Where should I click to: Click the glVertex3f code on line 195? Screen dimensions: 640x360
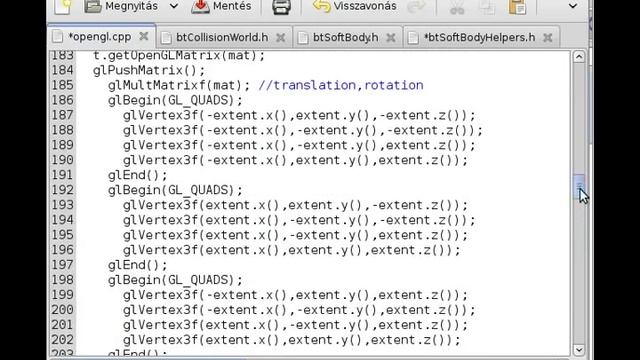(x=296, y=235)
